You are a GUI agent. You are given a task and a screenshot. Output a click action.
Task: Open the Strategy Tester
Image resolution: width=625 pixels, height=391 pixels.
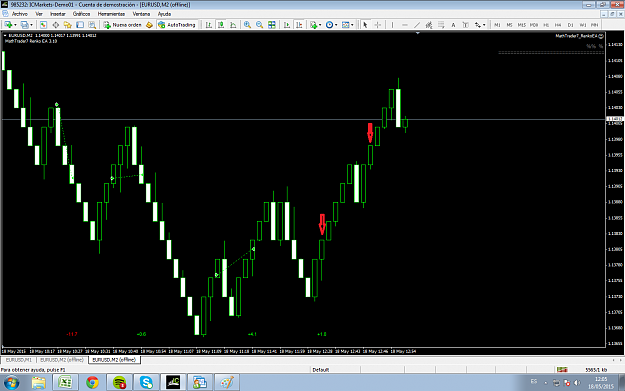coord(92,25)
